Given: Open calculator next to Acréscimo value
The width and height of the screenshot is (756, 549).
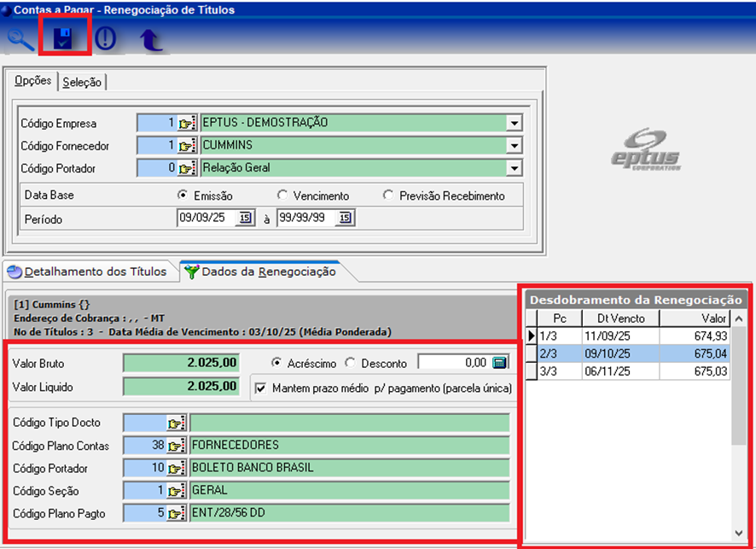Looking at the screenshot, I should click(x=500, y=363).
